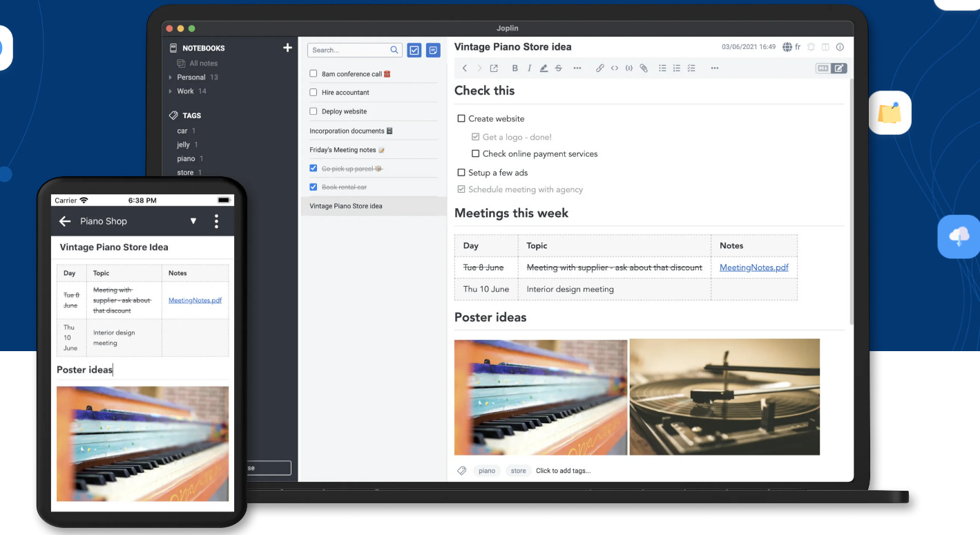Expand the Work notebook arrow
This screenshot has width=980, height=535.
pyautogui.click(x=171, y=91)
